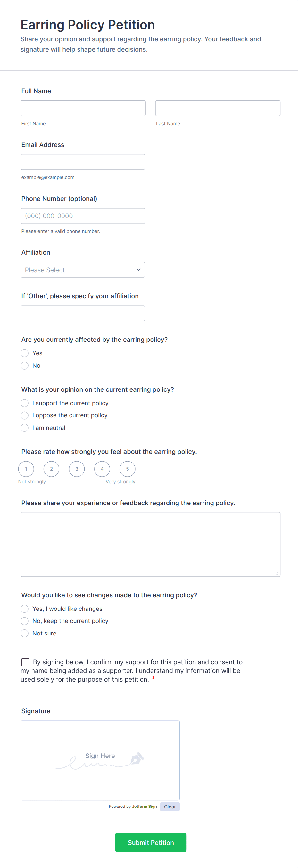The image size is (298, 868).
Task: Open the Please Select affiliation dropdown
Action: 83,270
